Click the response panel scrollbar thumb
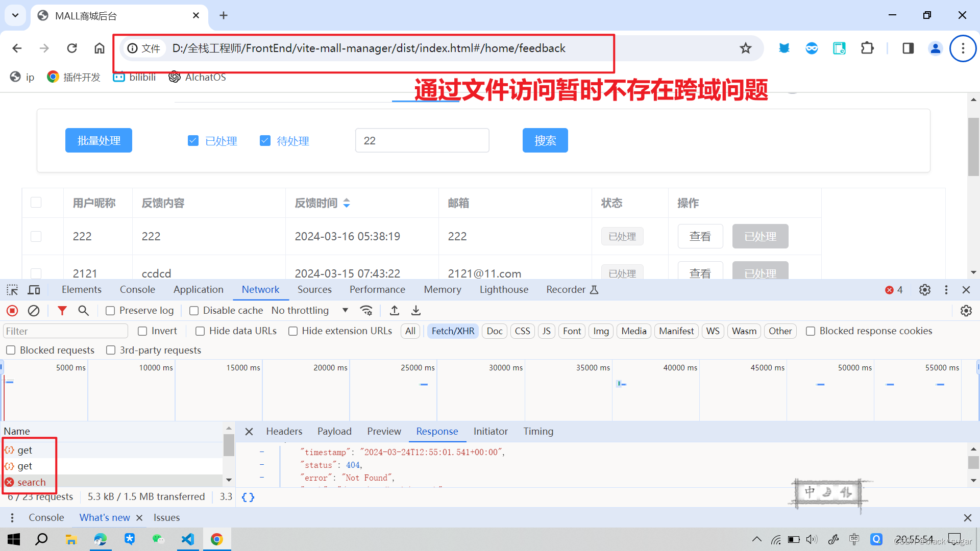 point(973,462)
